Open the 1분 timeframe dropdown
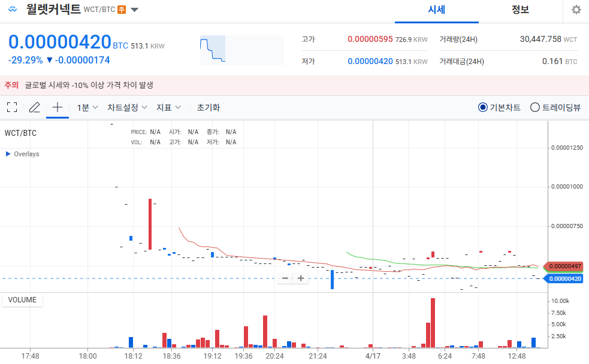589x364 pixels. coord(84,107)
